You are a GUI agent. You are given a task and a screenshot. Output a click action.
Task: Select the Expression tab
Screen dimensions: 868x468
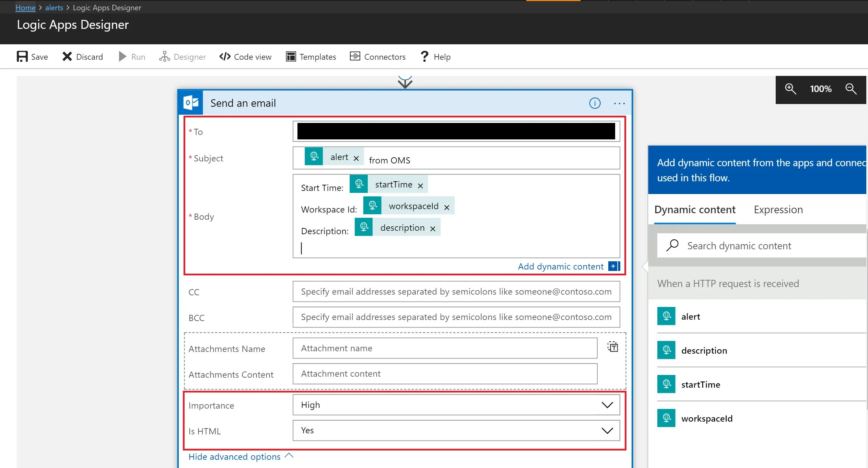[x=778, y=209]
